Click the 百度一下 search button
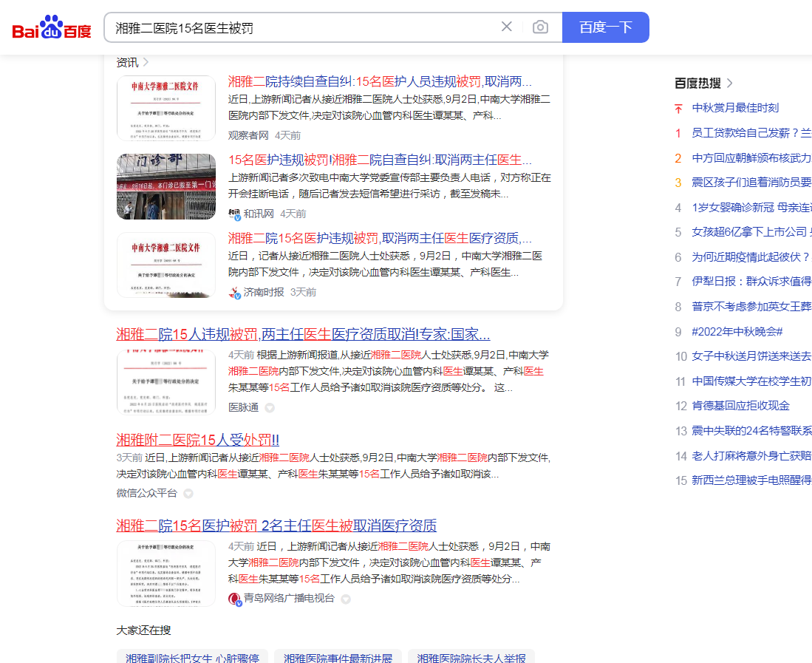Screen dimensions: 812x663 [605, 27]
